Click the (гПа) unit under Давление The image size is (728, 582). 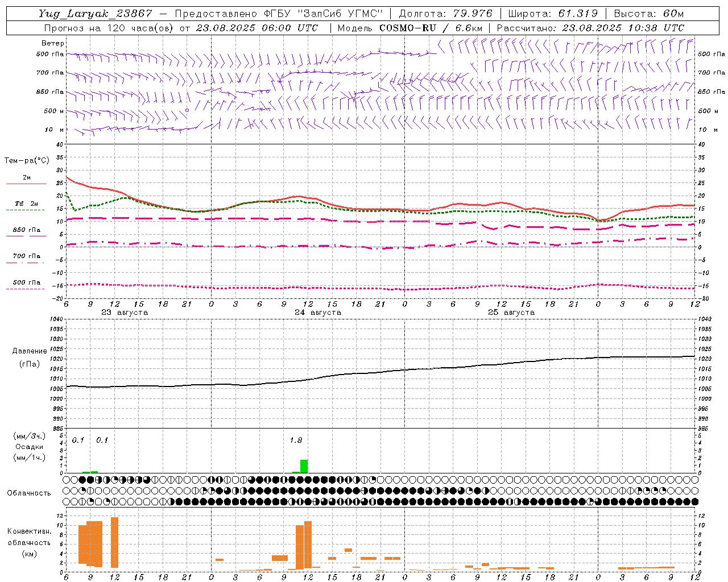coord(30,364)
